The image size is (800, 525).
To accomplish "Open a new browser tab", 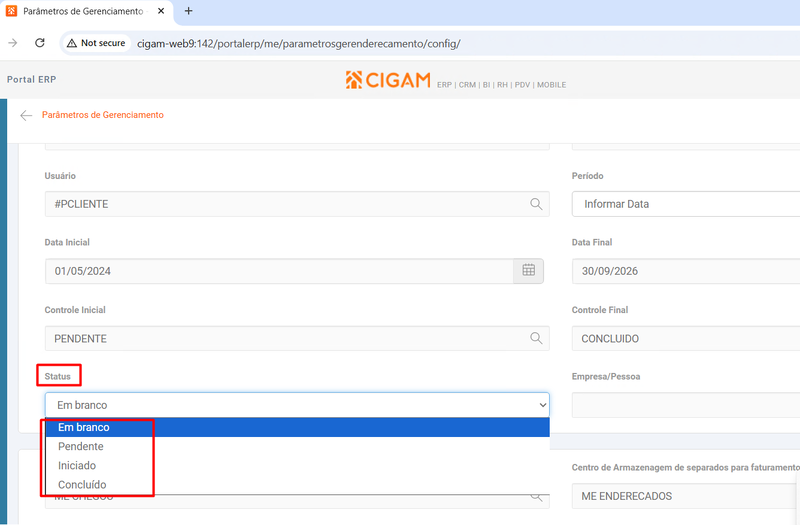I will 188,11.
